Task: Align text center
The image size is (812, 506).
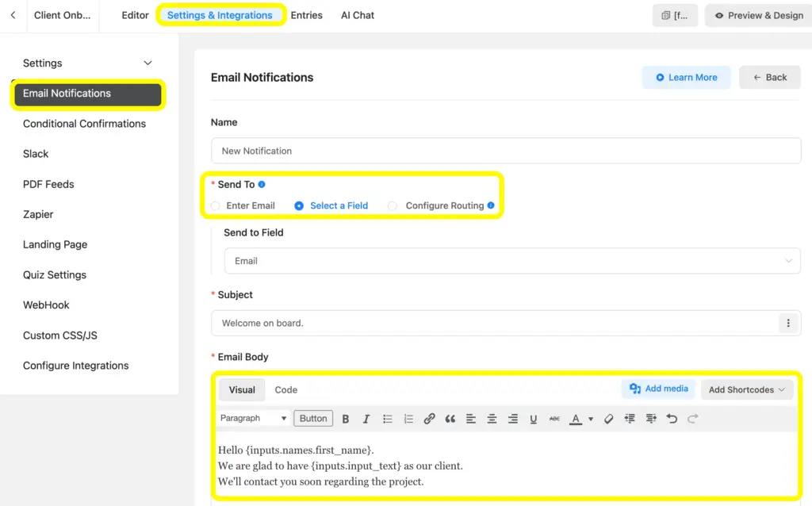Action: click(492, 419)
